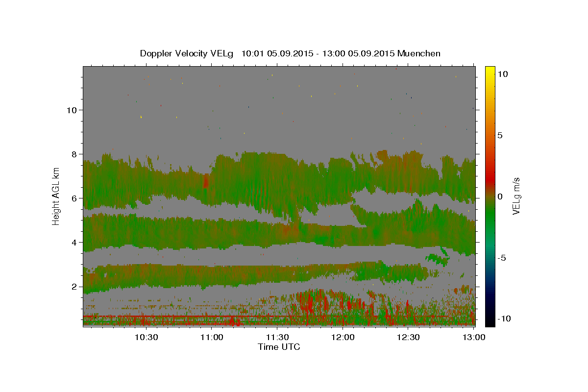Screen dimensions: 588x392
Task: Click the 'Muenchen' location in the title
Action: click(x=419, y=53)
